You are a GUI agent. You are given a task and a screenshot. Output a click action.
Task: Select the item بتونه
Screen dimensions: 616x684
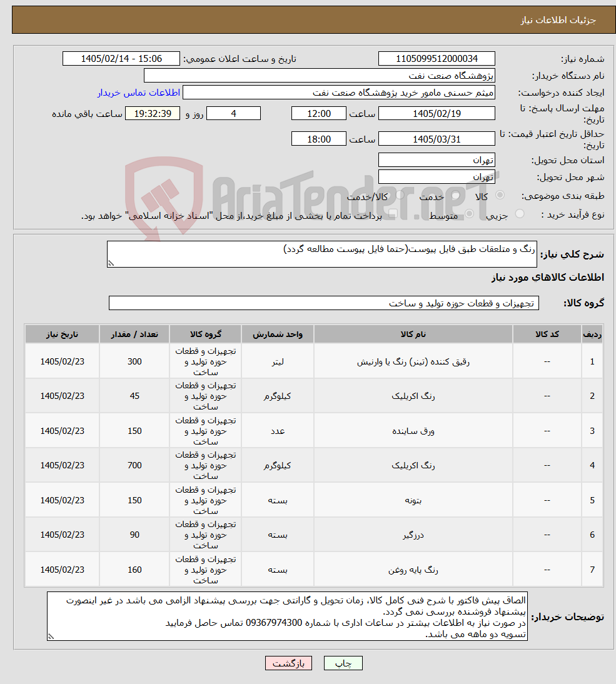413,500
